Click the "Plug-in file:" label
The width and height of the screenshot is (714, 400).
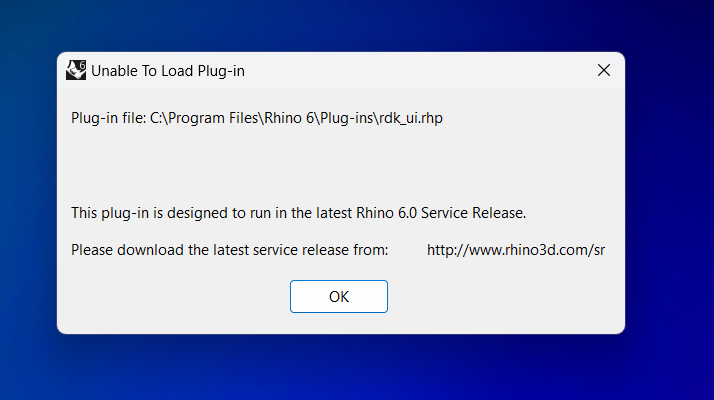pos(108,118)
